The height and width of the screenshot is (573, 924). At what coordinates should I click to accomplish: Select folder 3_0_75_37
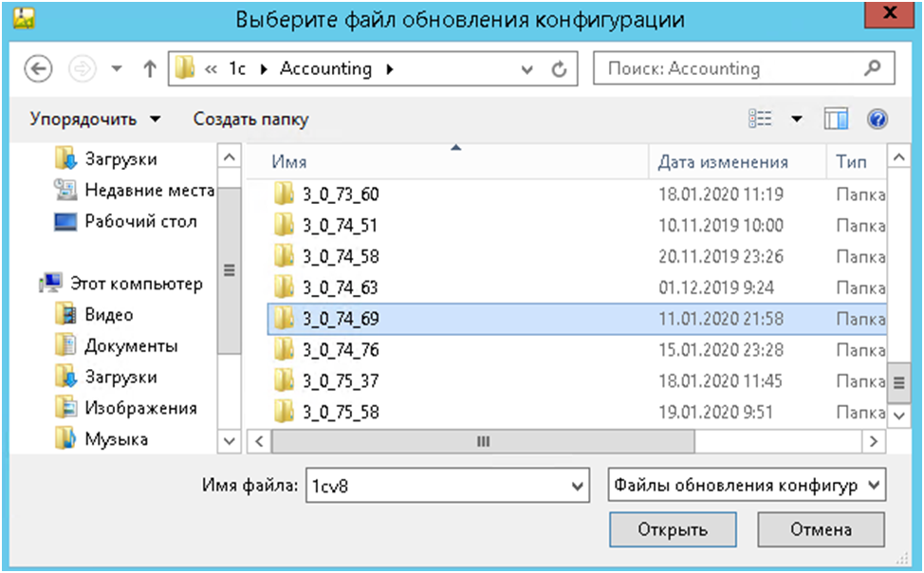click(x=578, y=380)
